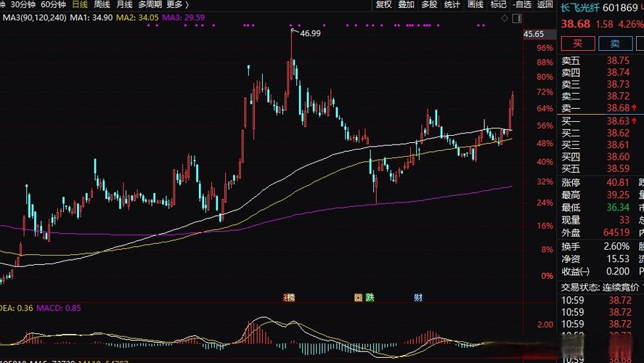
Task: Toggle 标记 mark on the stock
Action: click(498, 4)
